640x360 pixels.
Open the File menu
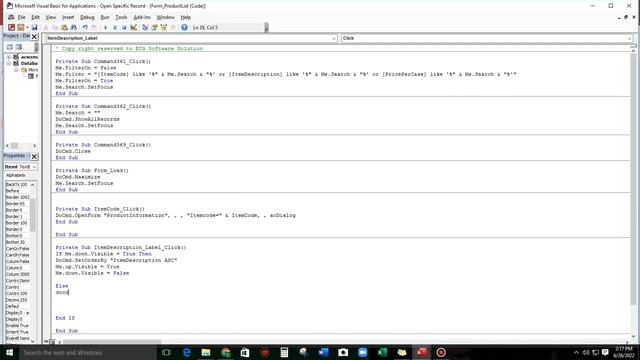21,17
